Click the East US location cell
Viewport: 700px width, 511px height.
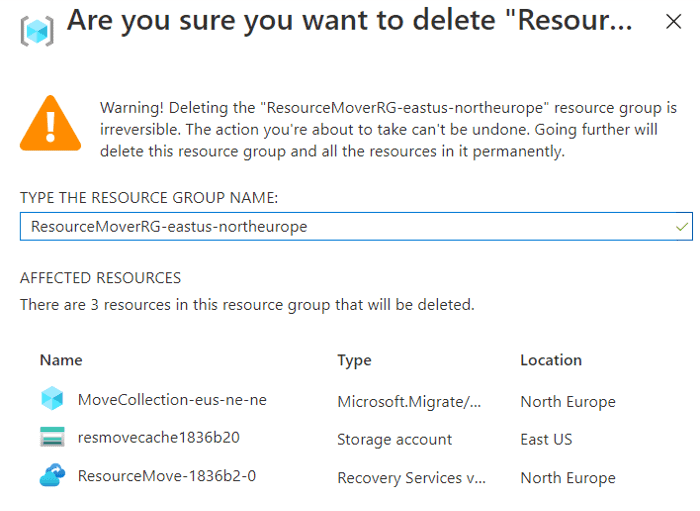pyautogui.click(x=546, y=440)
